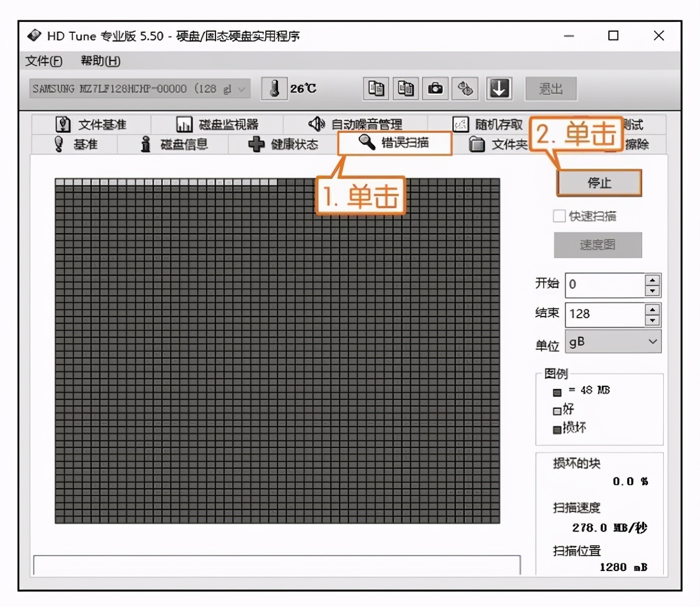Image resolution: width=700 pixels, height=607 pixels.
Task: Decrease the 开始 value with down arrow
Action: [x=652, y=291]
